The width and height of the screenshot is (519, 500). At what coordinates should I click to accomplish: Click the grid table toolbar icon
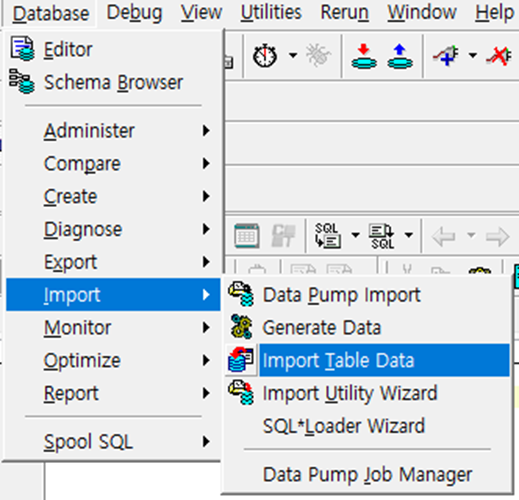247,236
